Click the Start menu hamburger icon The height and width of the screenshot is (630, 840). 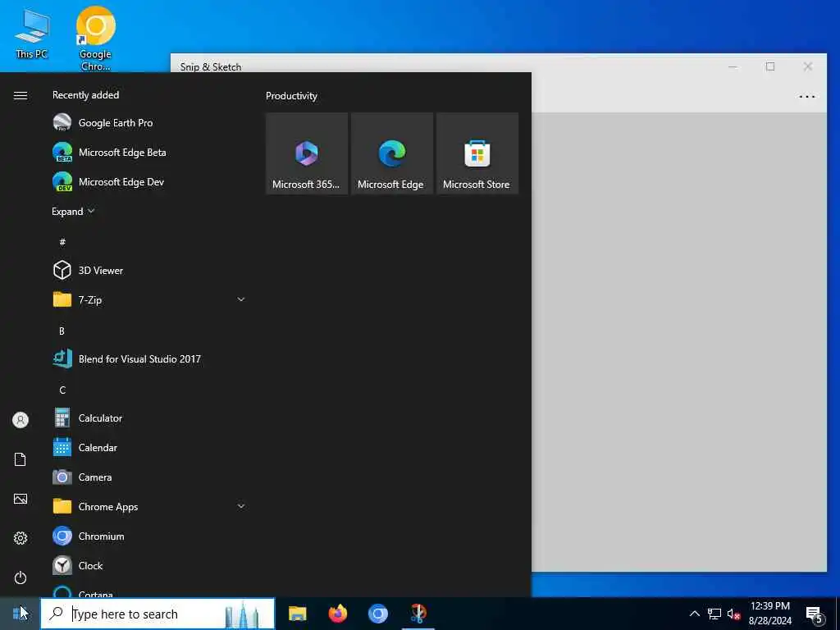click(x=21, y=95)
